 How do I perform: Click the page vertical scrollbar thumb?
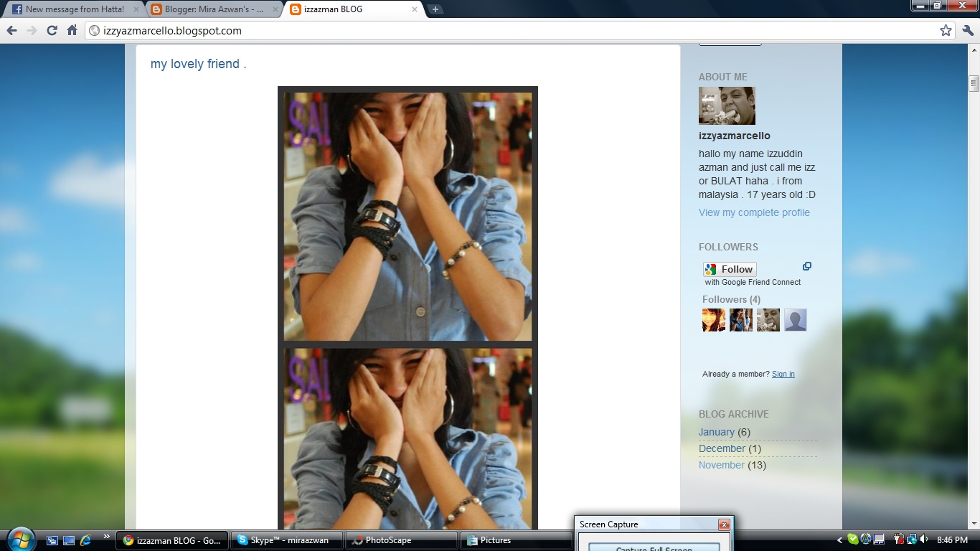click(974, 83)
